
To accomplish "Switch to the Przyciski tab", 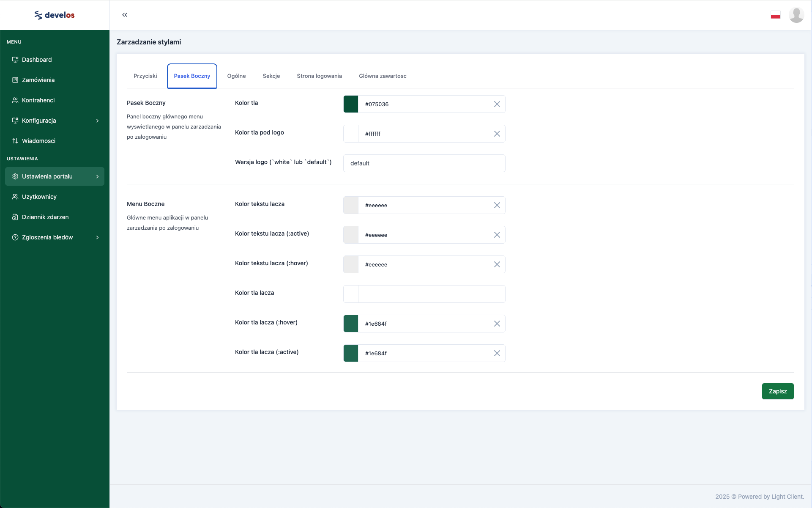I will coord(145,76).
